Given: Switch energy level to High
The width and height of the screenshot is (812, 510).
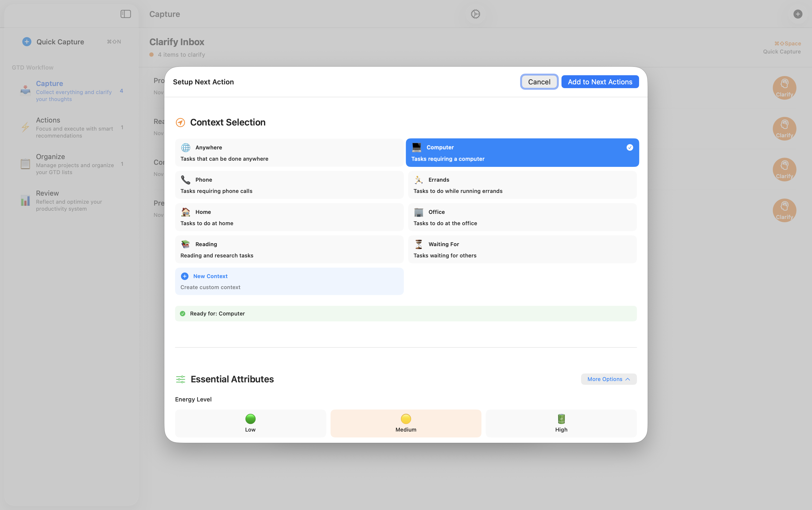Looking at the screenshot, I should point(561,423).
